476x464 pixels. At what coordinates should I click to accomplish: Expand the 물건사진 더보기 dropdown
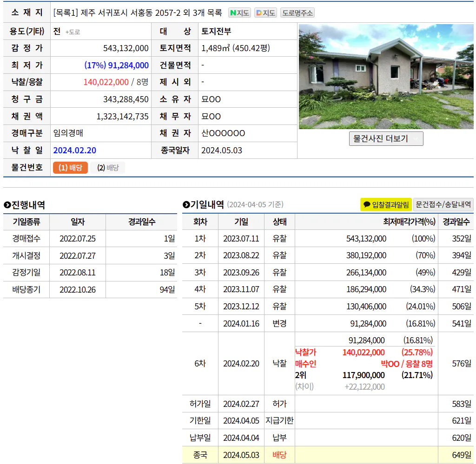[386, 139]
